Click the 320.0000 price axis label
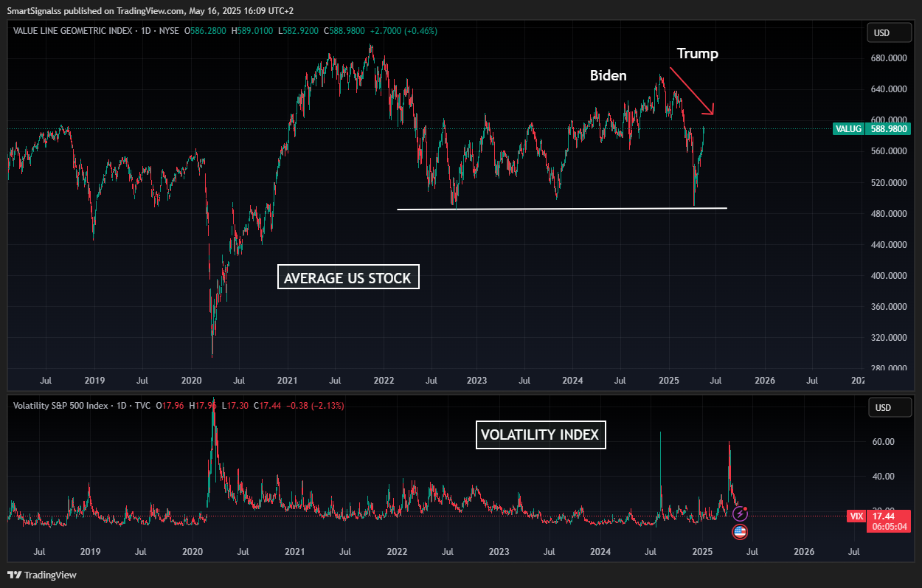The image size is (922, 588). pyautogui.click(x=890, y=337)
